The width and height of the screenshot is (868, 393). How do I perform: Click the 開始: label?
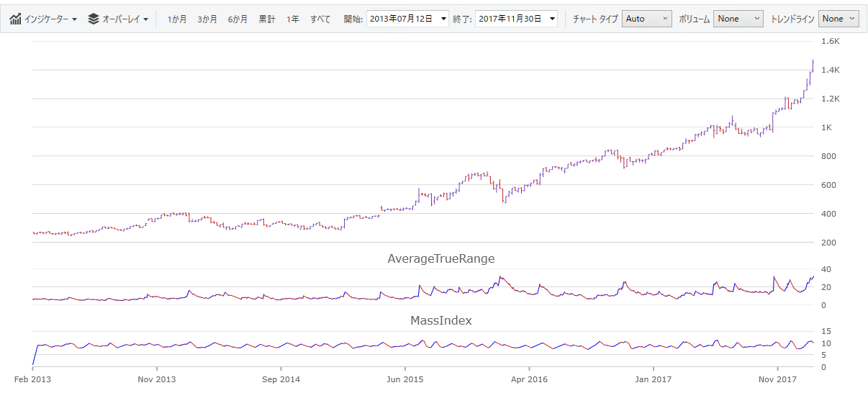tap(353, 19)
